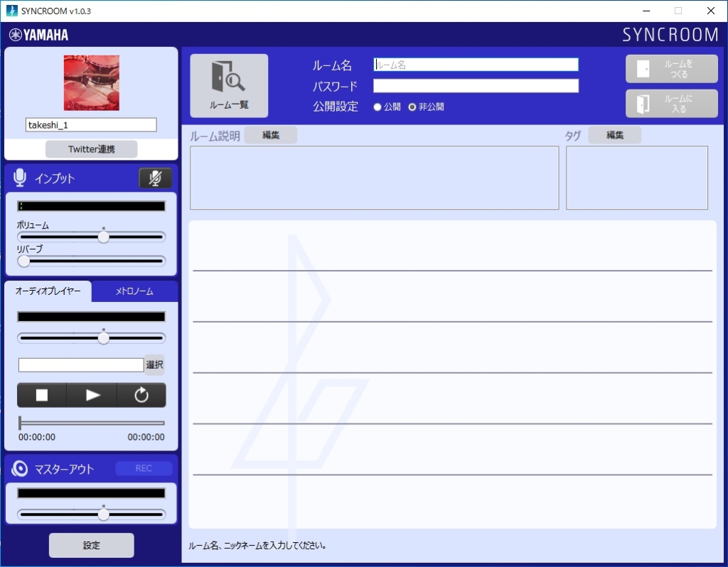Click the user avatar drum image
Image resolution: width=728 pixels, height=567 pixels.
[x=92, y=82]
